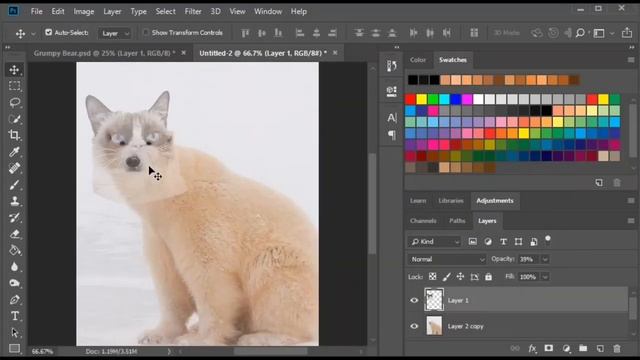Hide Layer 1 visibility eye

414,300
